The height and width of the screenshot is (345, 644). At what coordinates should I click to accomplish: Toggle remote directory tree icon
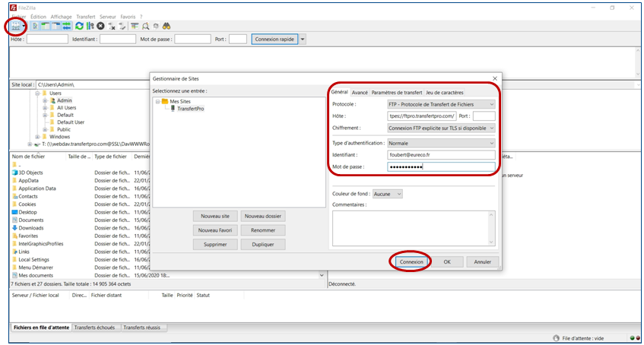coord(56,26)
